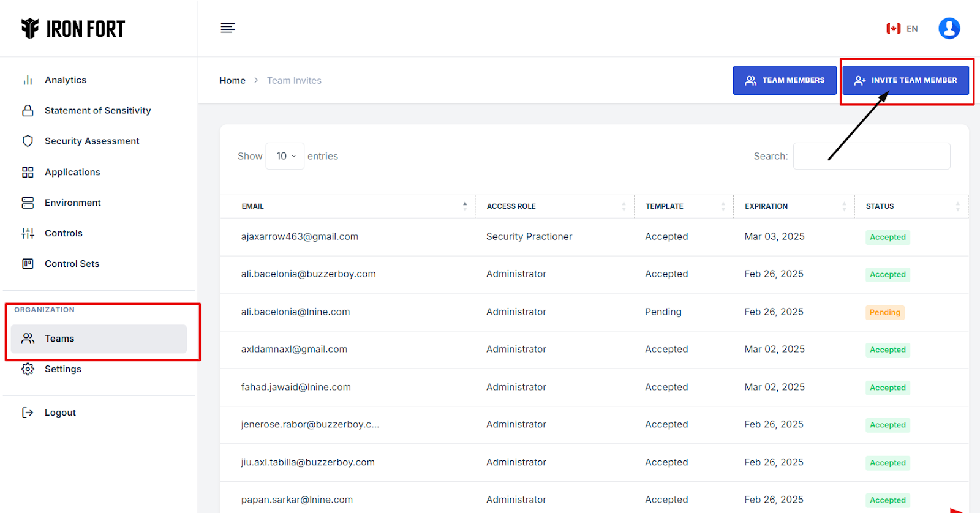
Task: Open Control Sets in the sidebar
Action: pos(72,264)
